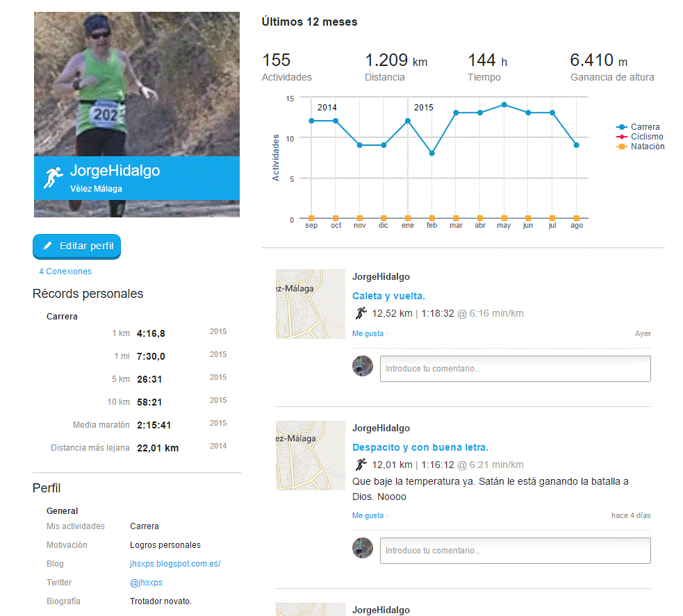
Task: Click the pencil icon on Editar perfil
Action: click(x=47, y=246)
